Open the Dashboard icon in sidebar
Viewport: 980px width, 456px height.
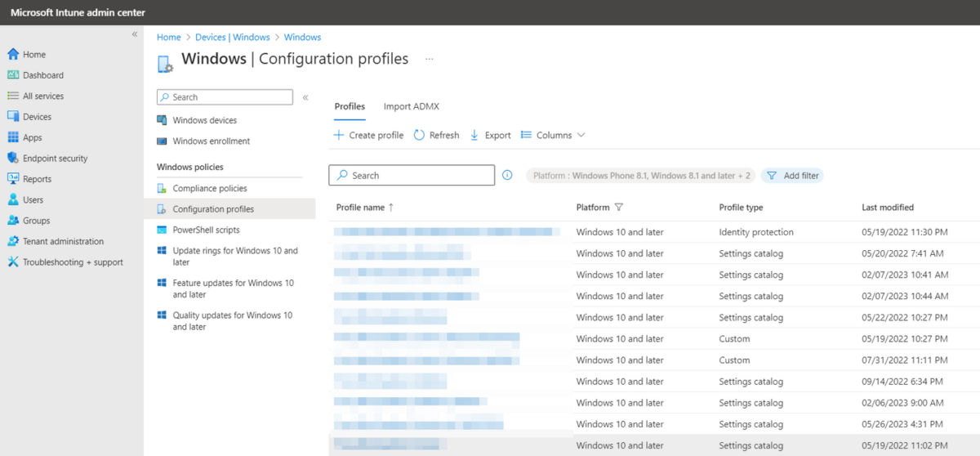(x=13, y=75)
